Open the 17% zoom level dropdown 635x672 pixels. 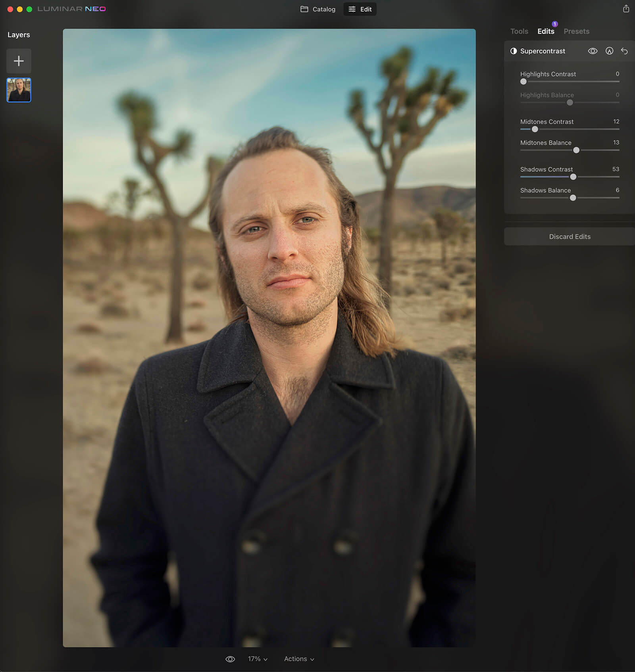258,659
